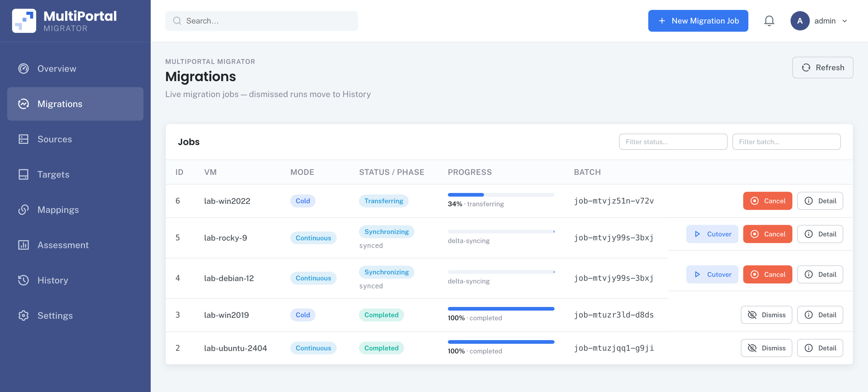The width and height of the screenshot is (868, 392).
Task: Dismiss the lab-win2019 job
Action: pos(766,315)
